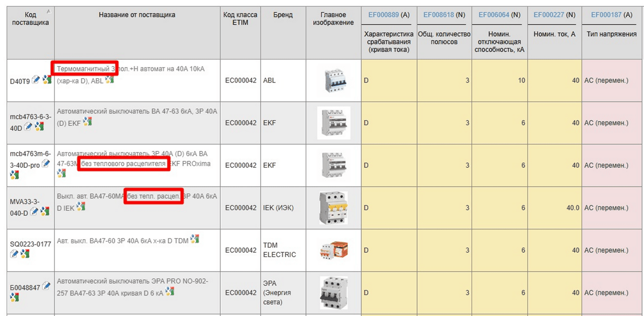
Task: Open the EF000227 header link
Action: coord(549,15)
